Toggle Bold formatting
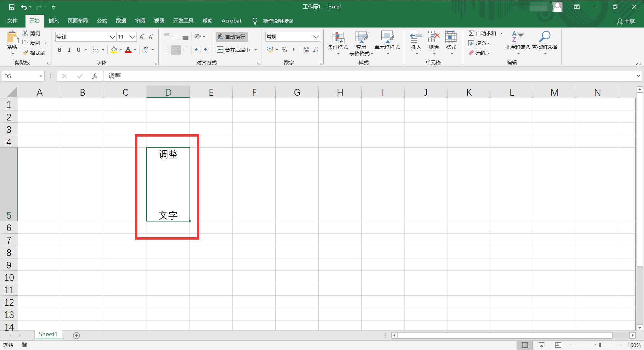This screenshot has width=644, height=350. pyautogui.click(x=60, y=50)
